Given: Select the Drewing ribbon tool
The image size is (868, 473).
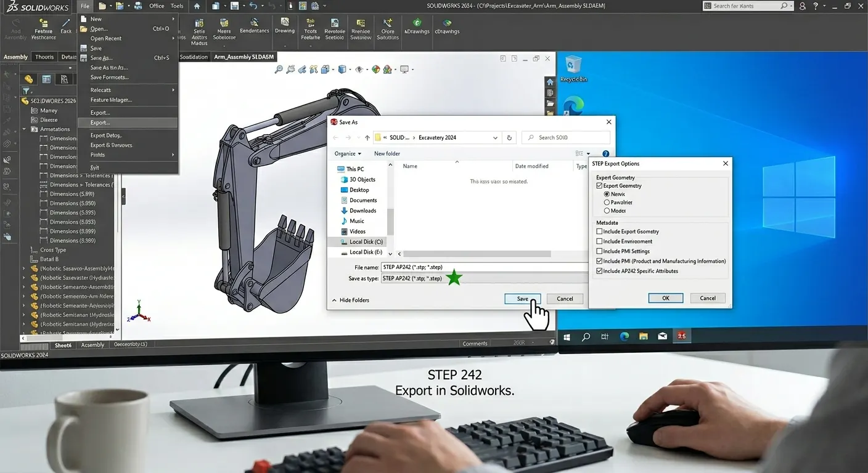Looking at the screenshot, I should 285,26.
